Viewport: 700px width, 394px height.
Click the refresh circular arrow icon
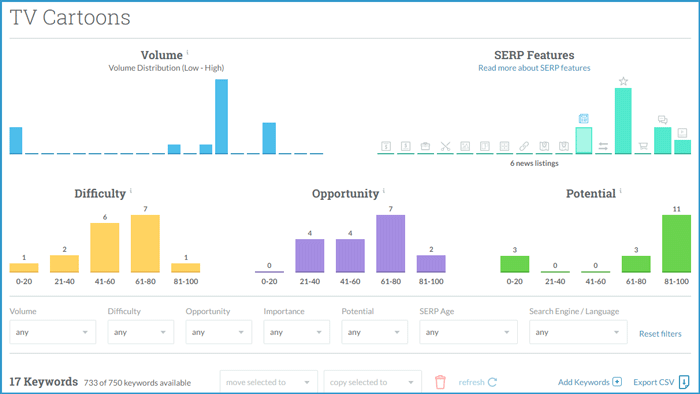492,382
